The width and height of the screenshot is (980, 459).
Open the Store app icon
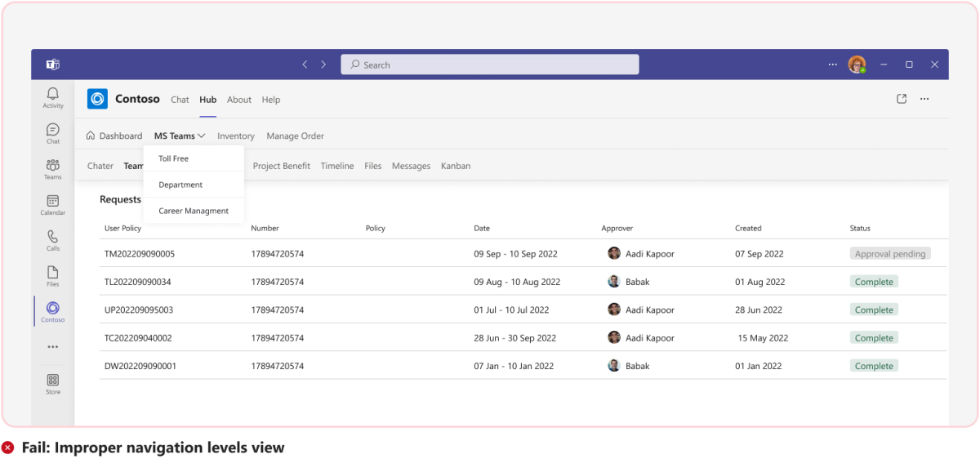coord(53,384)
